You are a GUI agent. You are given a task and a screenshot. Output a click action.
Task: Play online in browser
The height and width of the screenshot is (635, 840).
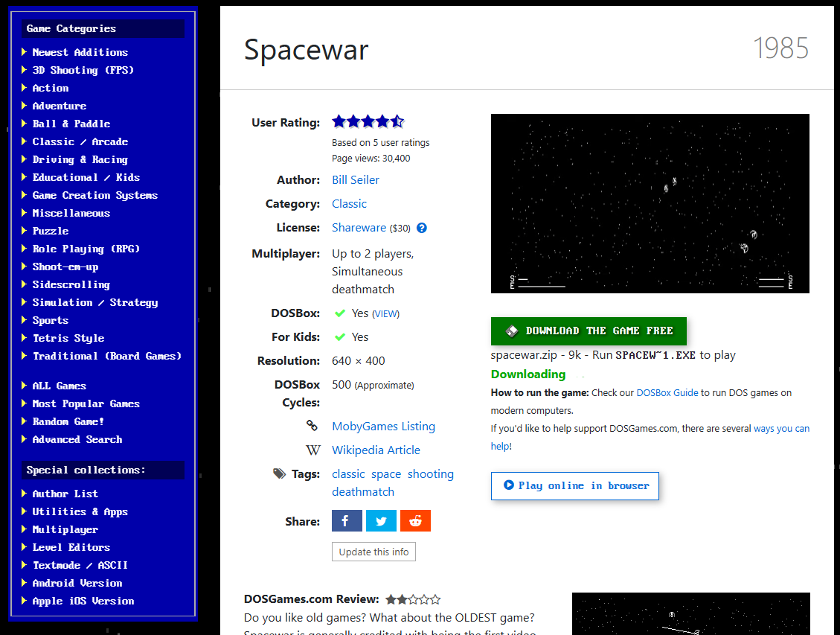[575, 486]
